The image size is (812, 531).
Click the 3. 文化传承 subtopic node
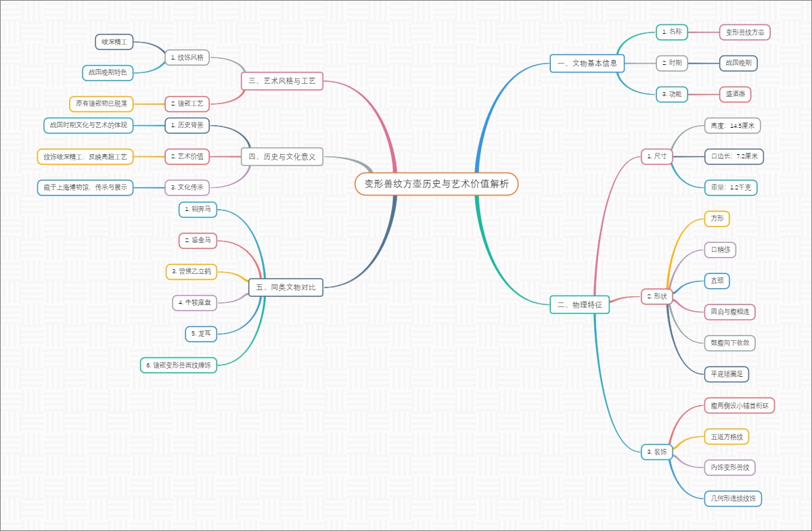(187, 187)
